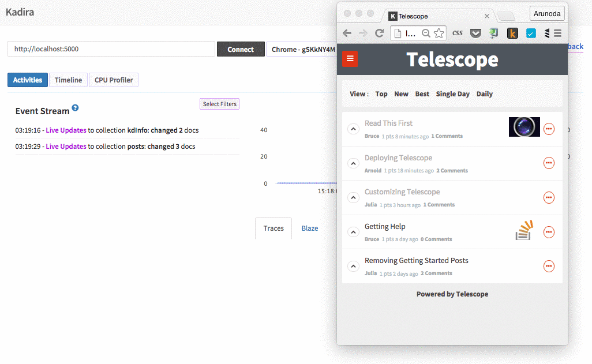This screenshot has width=592, height=364.
Task: Open the CSS extension icon
Action: click(457, 33)
